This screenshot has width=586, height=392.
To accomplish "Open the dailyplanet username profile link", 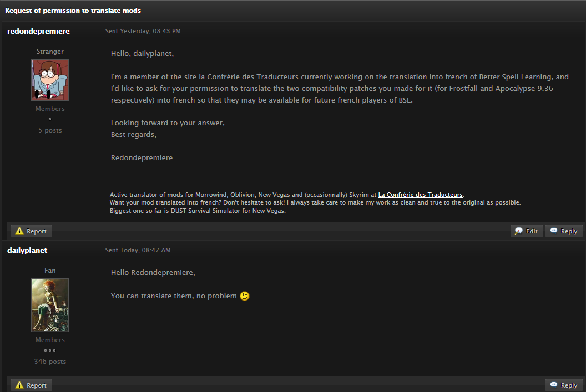I will point(27,250).
